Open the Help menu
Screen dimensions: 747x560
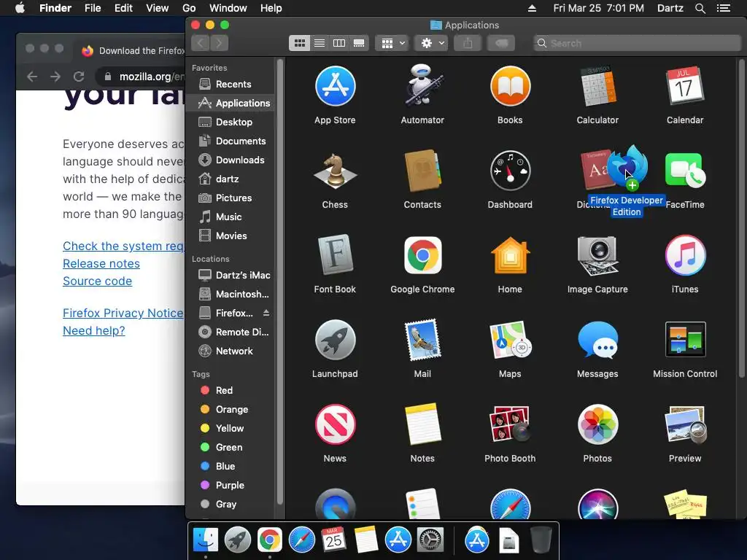click(x=271, y=8)
